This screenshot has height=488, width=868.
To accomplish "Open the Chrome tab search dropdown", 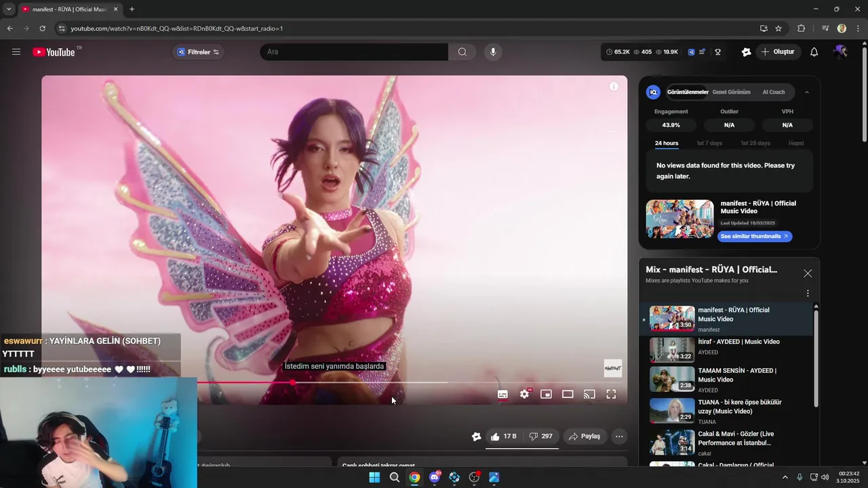I will pos(8,9).
